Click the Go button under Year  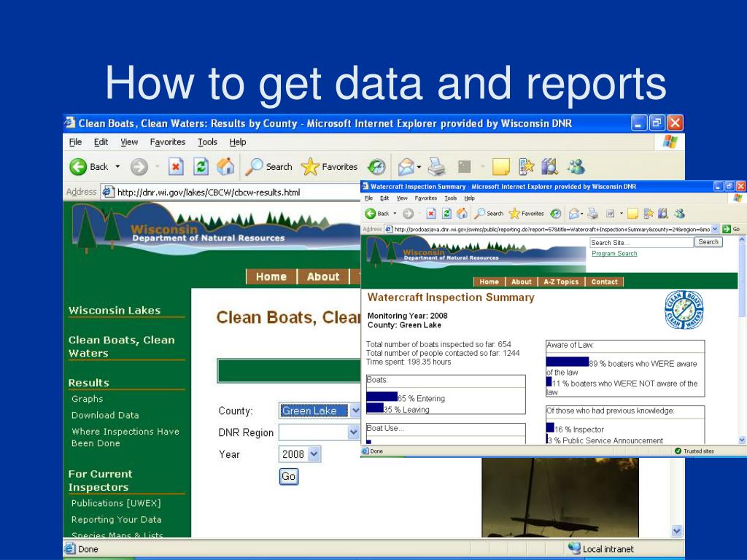[x=289, y=476]
